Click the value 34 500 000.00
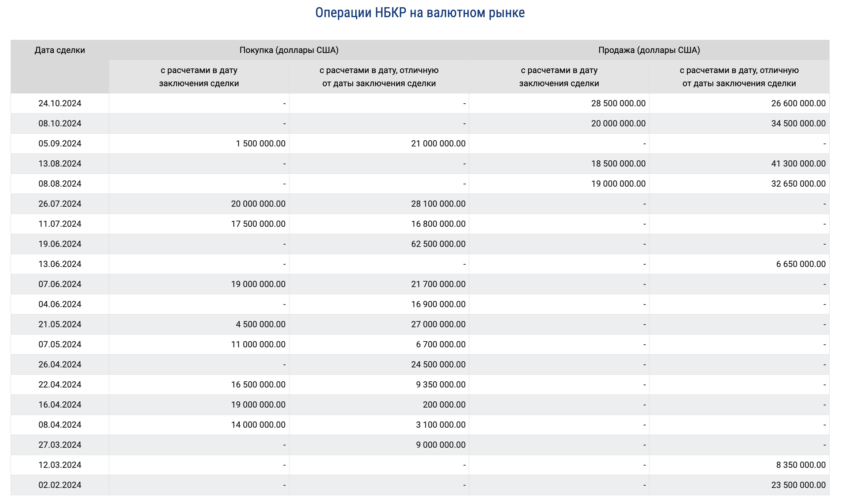 pos(798,123)
